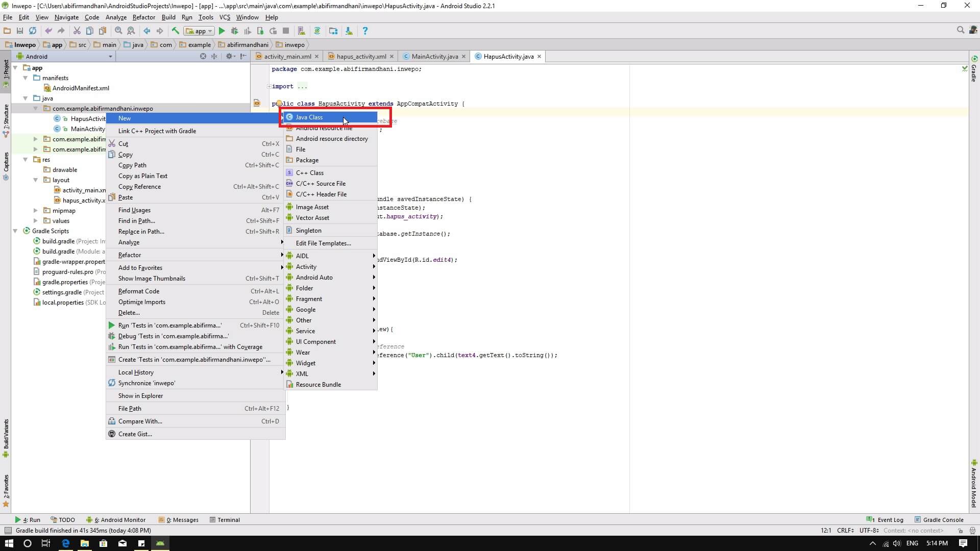Open File Explorer from Windows taskbar
980x551 pixels.
pyautogui.click(x=84, y=543)
